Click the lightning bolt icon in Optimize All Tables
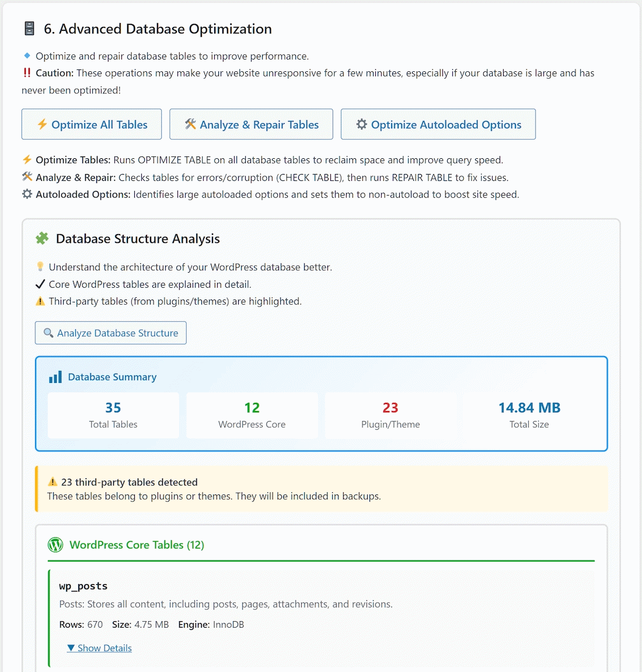This screenshot has height=672, width=642. [42, 124]
